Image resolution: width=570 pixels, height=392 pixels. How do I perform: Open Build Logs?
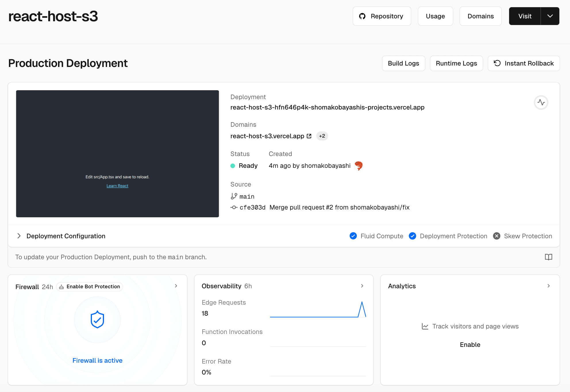(x=403, y=63)
